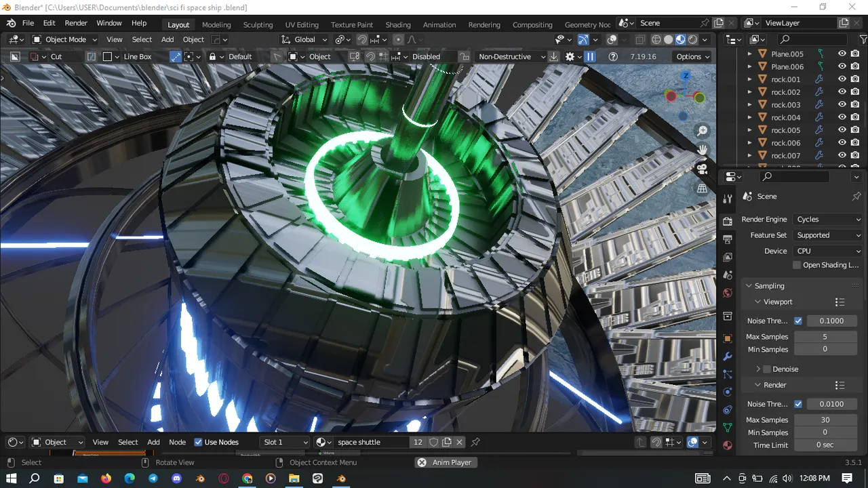This screenshot has height=488, width=868.
Task: Open Device CPU dropdown
Action: click(828, 251)
